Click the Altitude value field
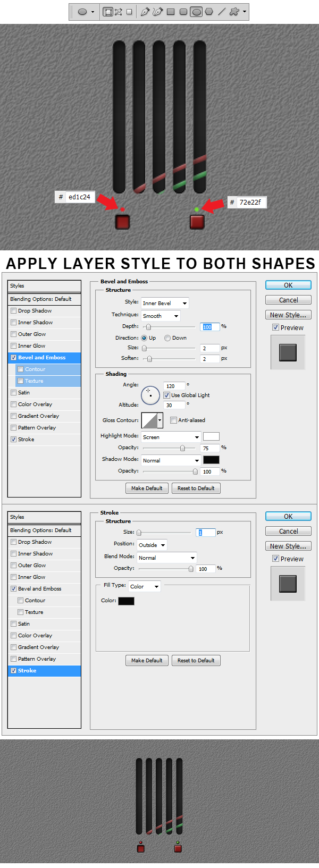This screenshot has width=319, height=868. [x=174, y=405]
